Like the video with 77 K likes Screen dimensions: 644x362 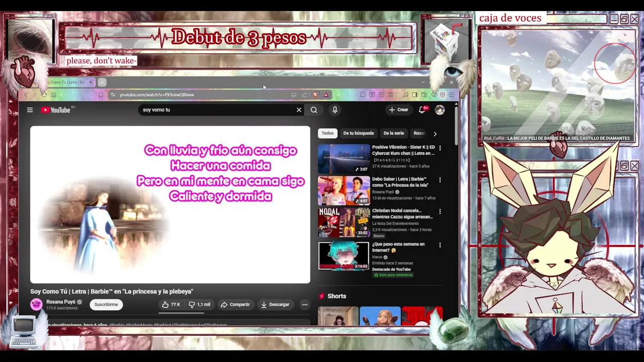[171, 304]
